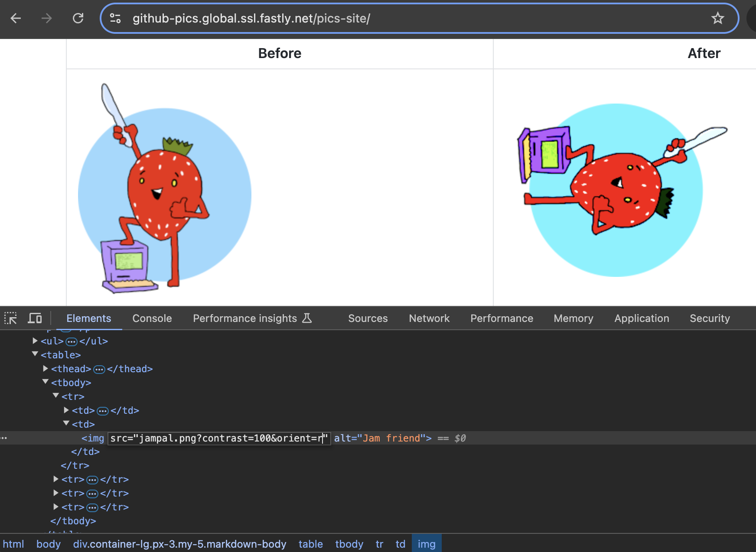Switch to the Console panel
Image resolution: width=756 pixels, height=552 pixels.
tap(152, 318)
